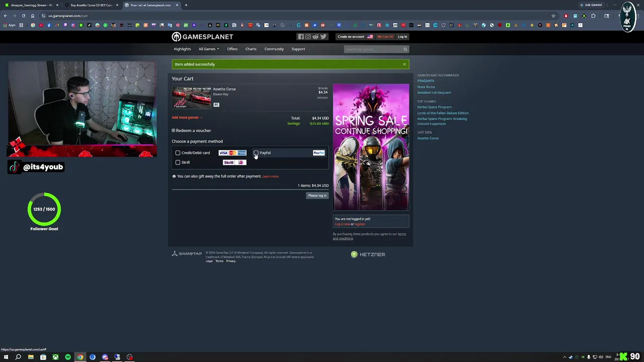The height and width of the screenshot is (362, 644).
Task: Open the Privacy footer link
Action: pos(230,261)
